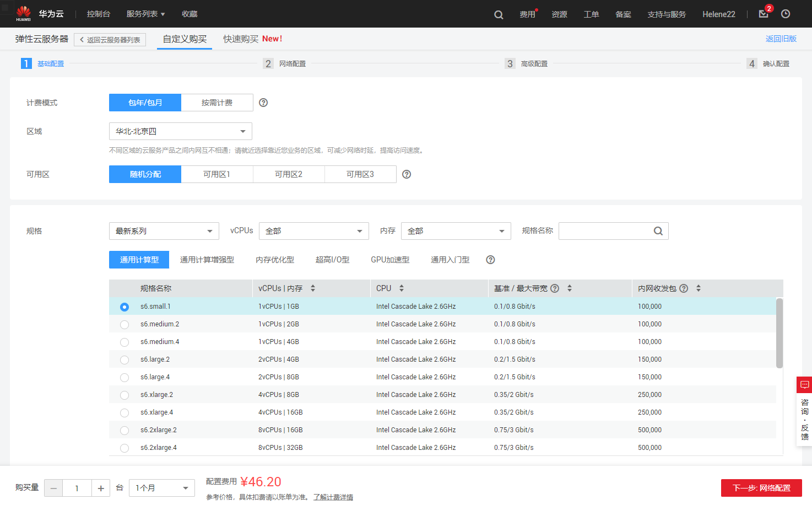
Task: Click help icon next to 基准/最大带宽
Action: tap(555, 288)
